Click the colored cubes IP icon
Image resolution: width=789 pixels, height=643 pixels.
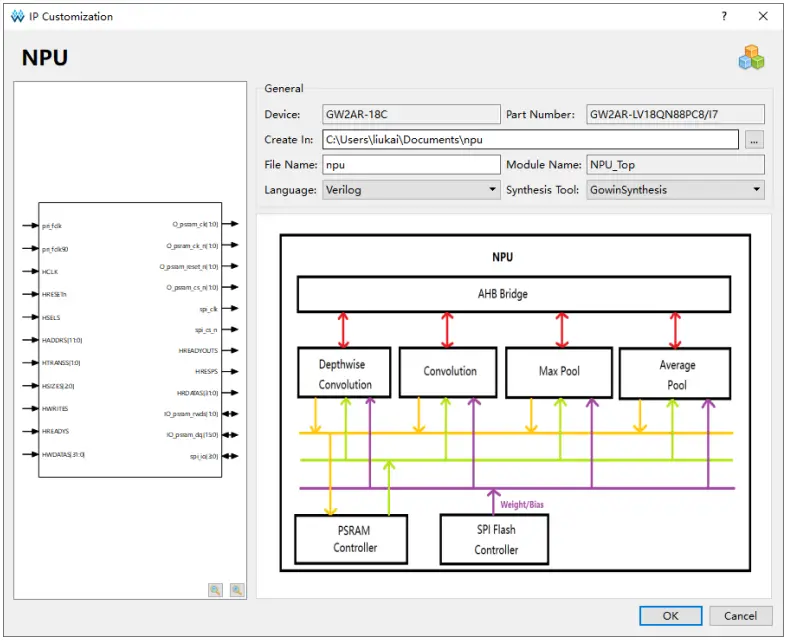751,59
